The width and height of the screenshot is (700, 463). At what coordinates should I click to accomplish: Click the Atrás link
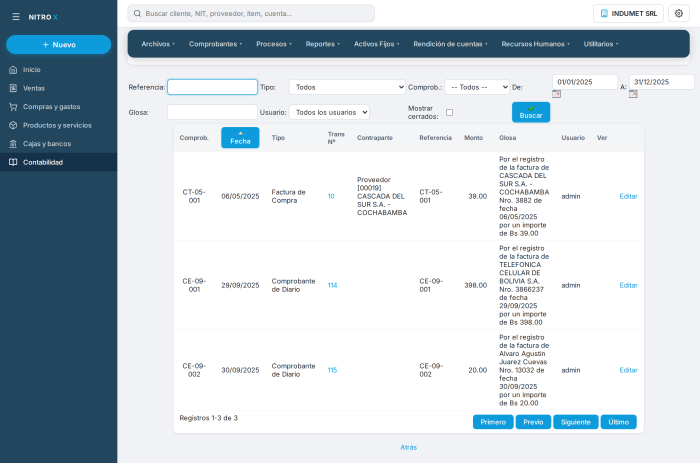pyautogui.click(x=408, y=447)
